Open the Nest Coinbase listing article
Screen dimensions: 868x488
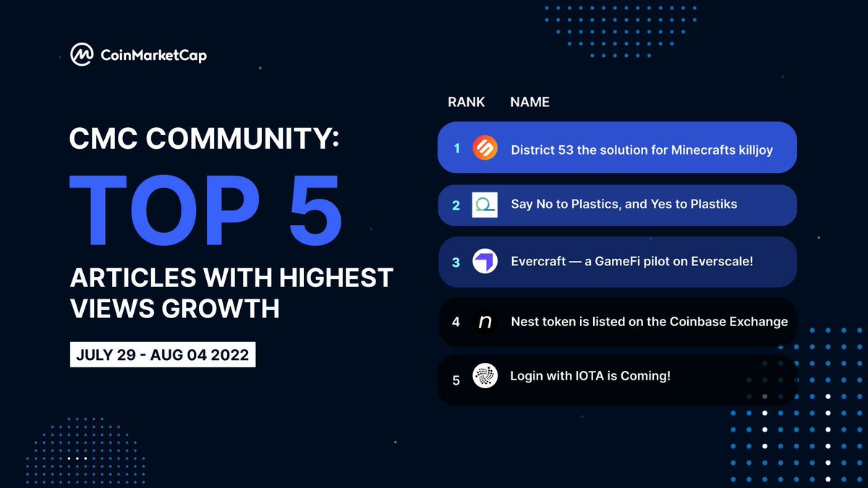pyautogui.click(x=649, y=322)
